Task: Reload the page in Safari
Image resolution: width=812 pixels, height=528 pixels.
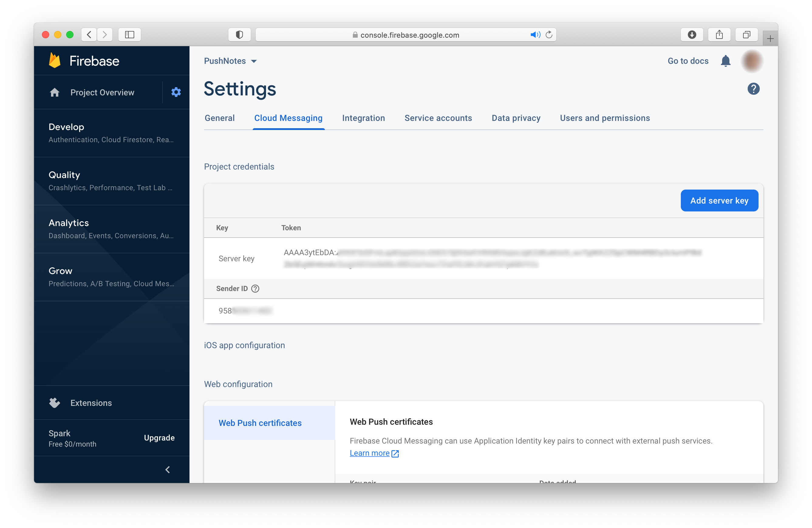Action: coord(549,35)
